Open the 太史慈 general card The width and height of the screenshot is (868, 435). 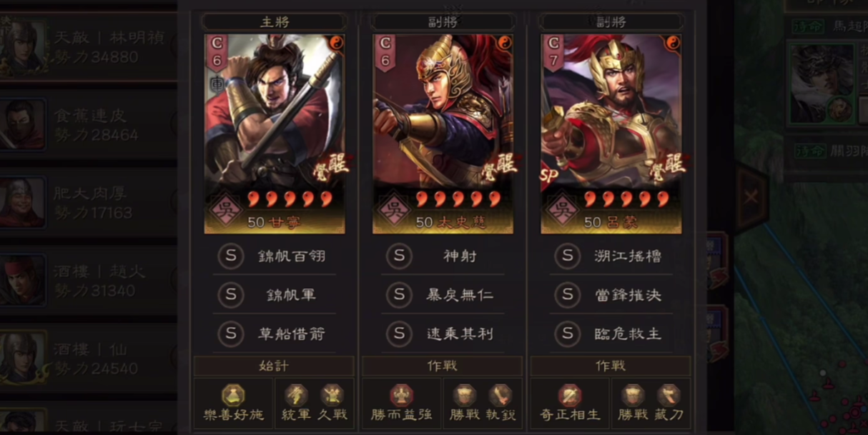443,134
